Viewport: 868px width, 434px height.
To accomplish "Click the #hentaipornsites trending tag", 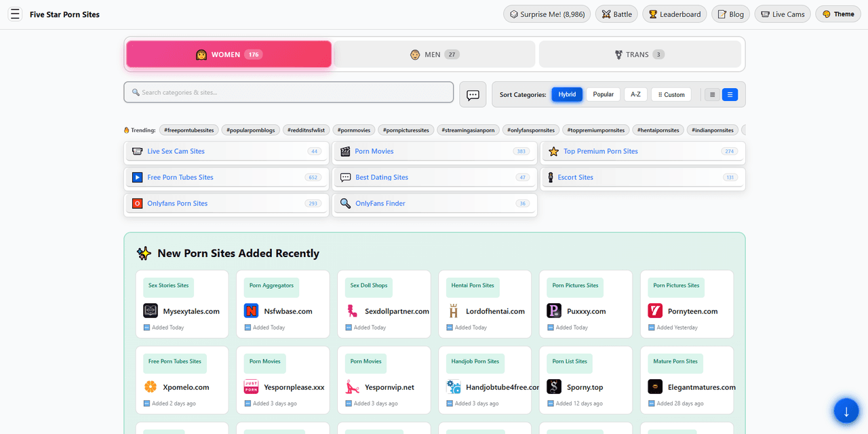I will 658,130.
